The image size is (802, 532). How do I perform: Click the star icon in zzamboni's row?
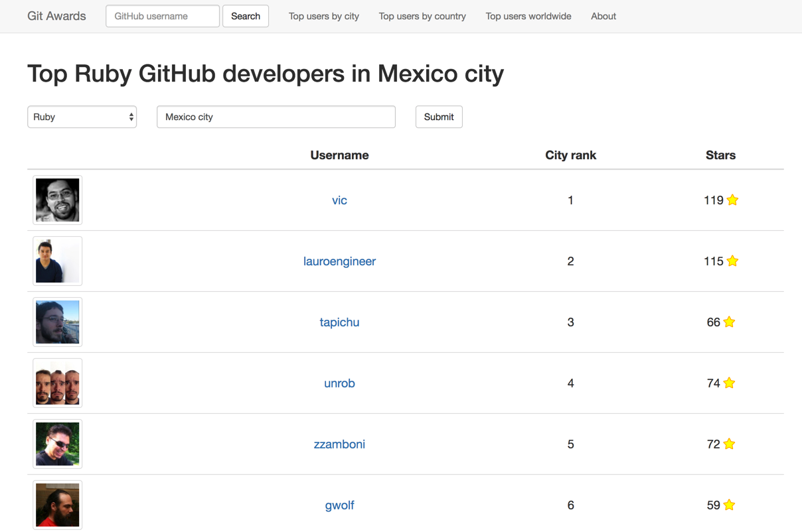(x=729, y=444)
